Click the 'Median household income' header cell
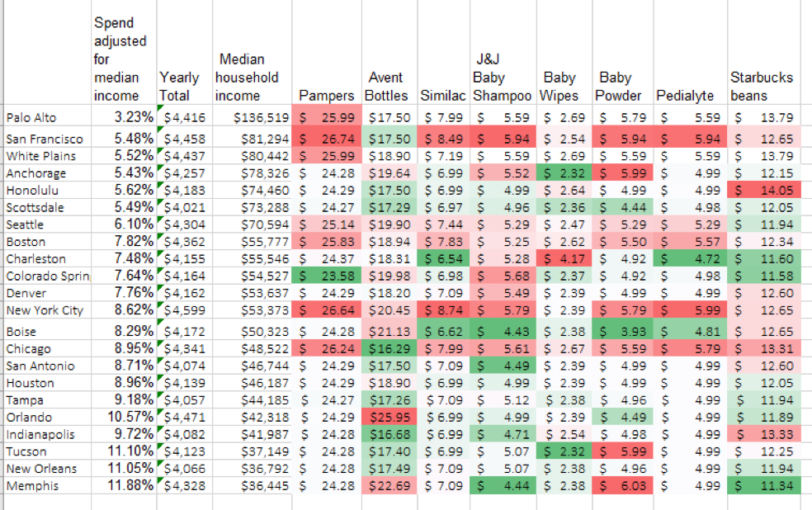Viewport: 812px width, 510px height. click(252, 52)
